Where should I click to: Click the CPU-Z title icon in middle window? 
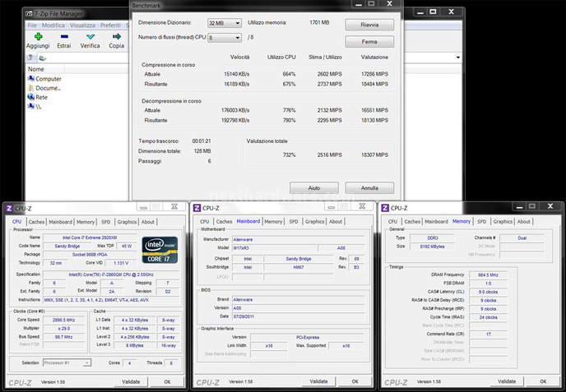point(197,208)
